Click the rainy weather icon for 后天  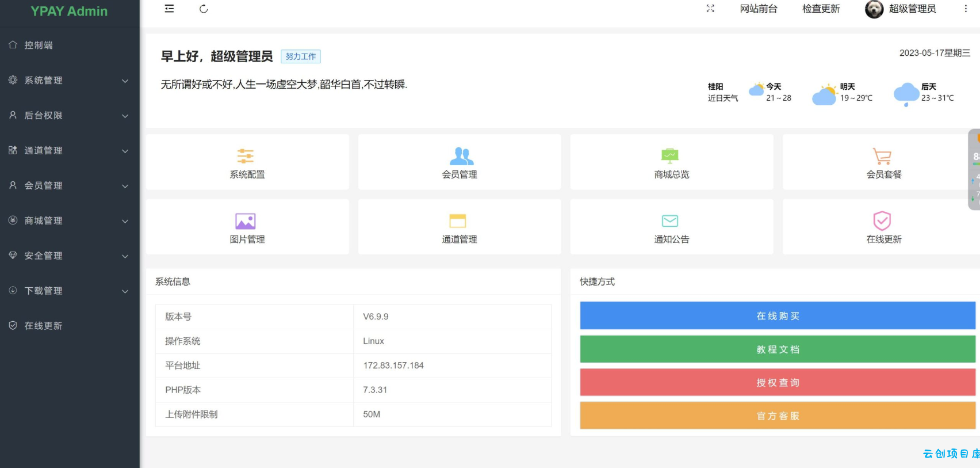[x=906, y=94]
